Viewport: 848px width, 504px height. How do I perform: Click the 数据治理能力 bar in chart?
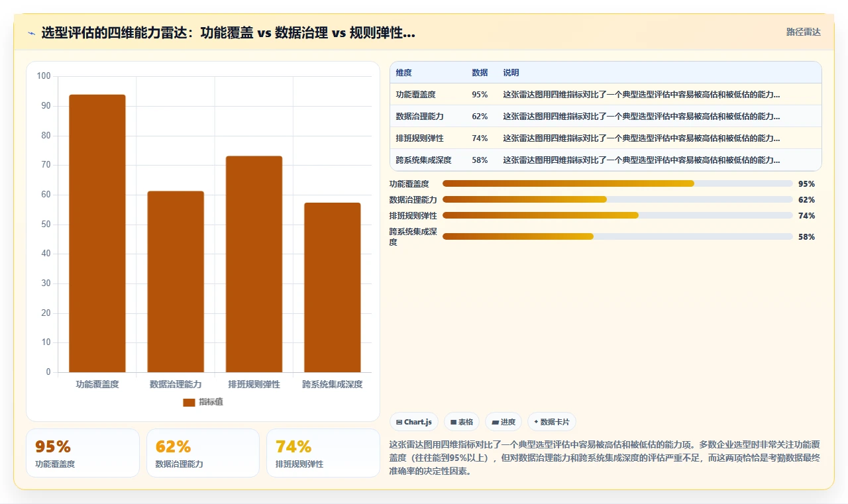(x=176, y=281)
